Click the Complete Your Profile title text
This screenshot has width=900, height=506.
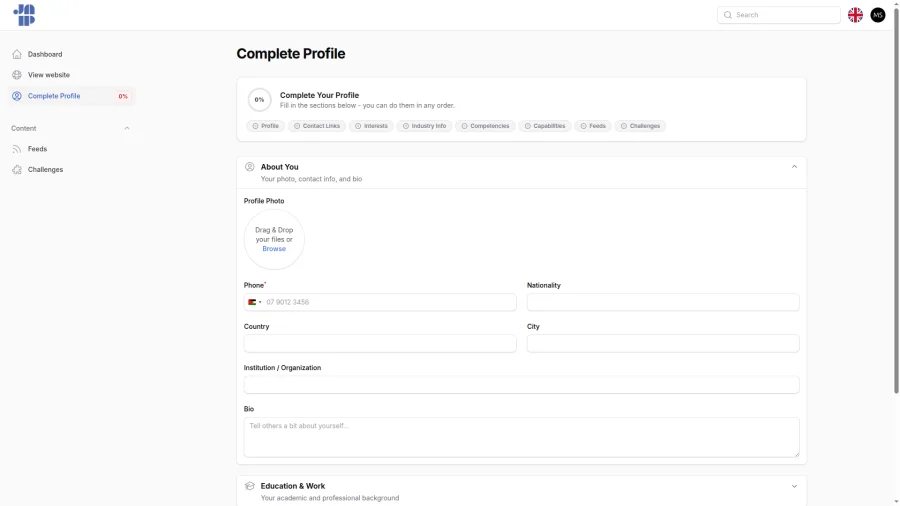pyautogui.click(x=319, y=95)
